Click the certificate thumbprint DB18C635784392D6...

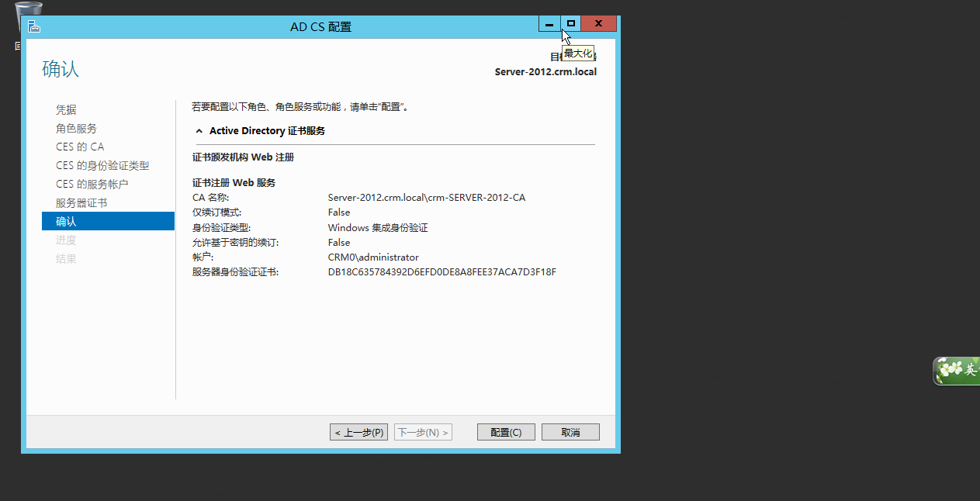tap(442, 272)
